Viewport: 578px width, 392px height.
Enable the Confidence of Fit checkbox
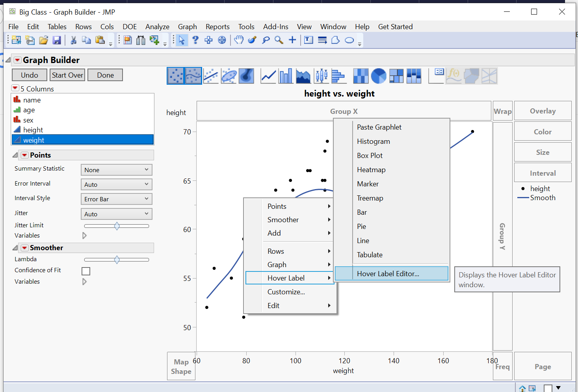coord(85,271)
